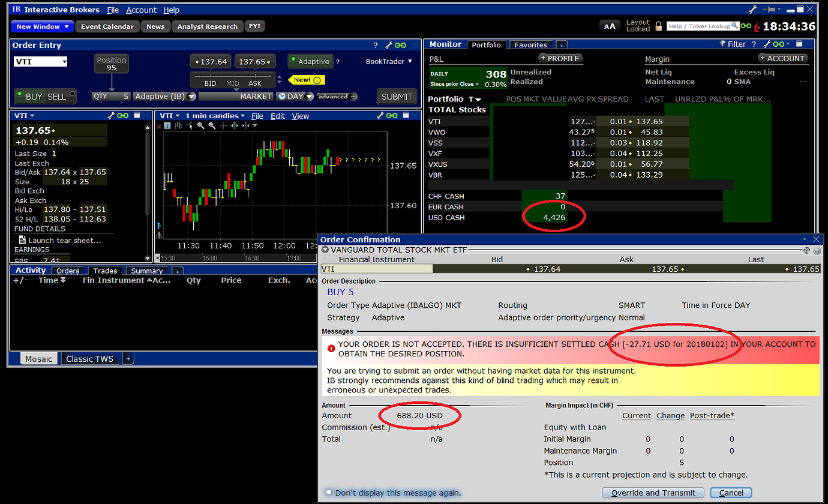The image size is (828, 504).
Task: Cancel the Order Confirmation dialog
Action: coord(731,493)
